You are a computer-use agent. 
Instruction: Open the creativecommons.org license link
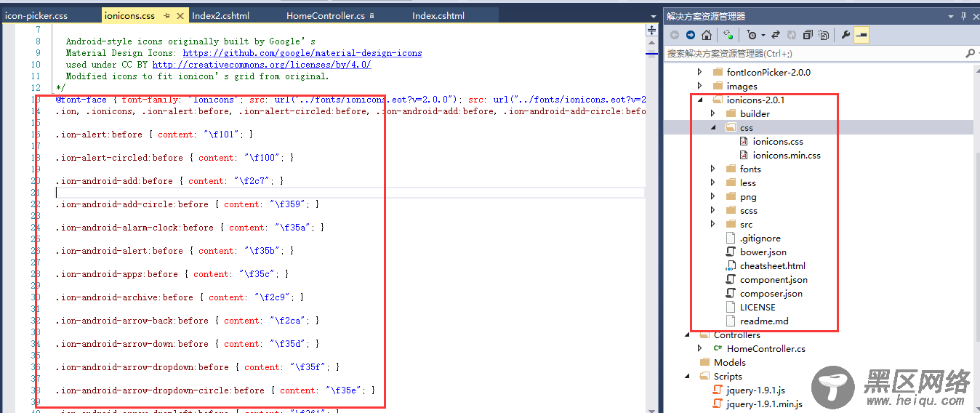pyautogui.click(x=262, y=65)
